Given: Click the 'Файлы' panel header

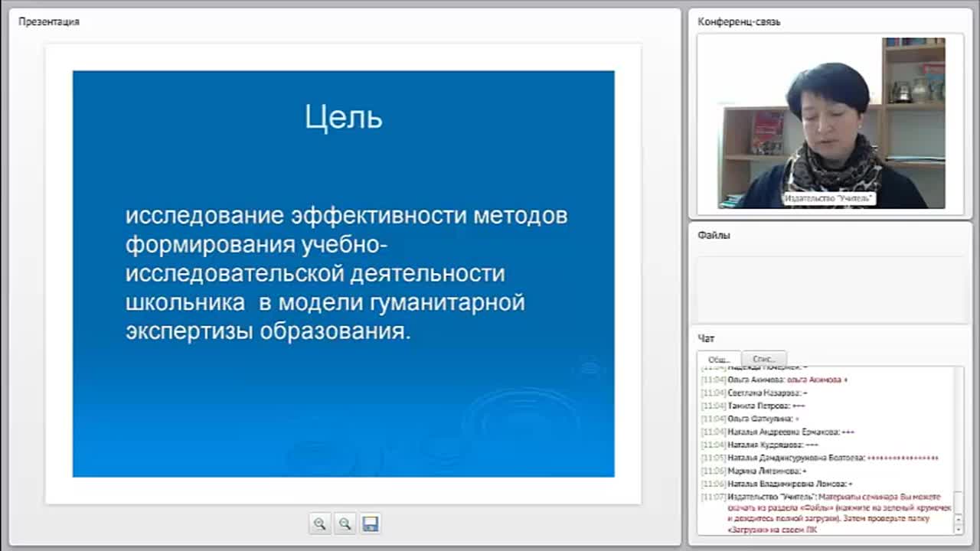Looking at the screenshot, I should tap(714, 235).
